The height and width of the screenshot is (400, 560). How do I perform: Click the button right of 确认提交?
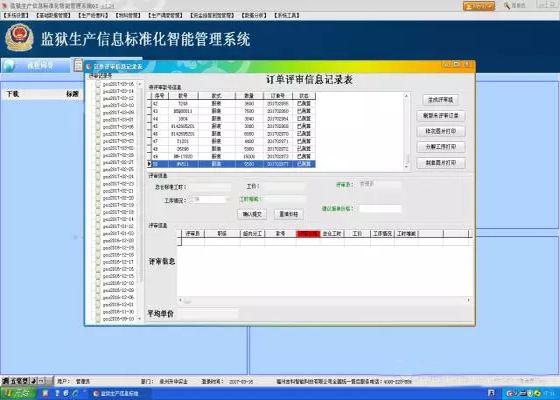pyautogui.click(x=289, y=214)
